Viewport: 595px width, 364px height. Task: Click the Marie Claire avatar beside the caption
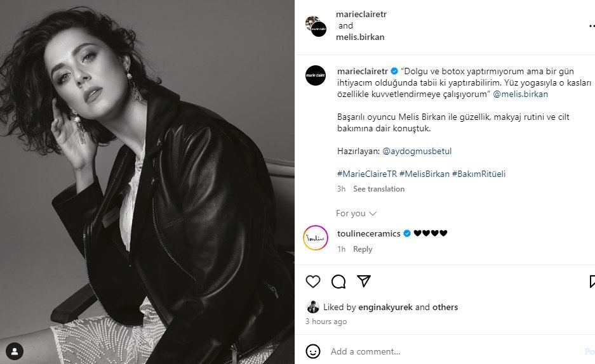click(x=316, y=75)
